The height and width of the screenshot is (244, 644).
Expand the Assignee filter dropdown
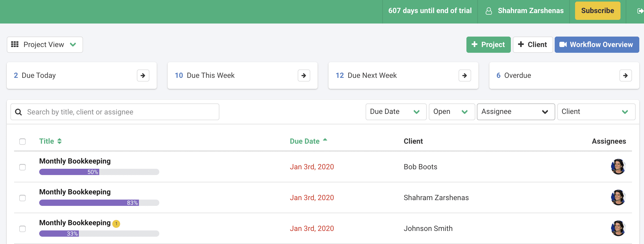tap(516, 112)
